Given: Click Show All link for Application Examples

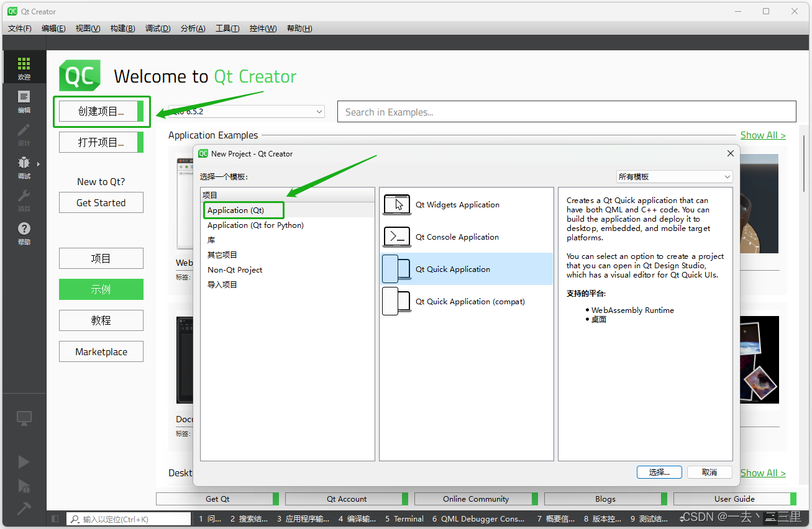Looking at the screenshot, I should pos(763,135).
